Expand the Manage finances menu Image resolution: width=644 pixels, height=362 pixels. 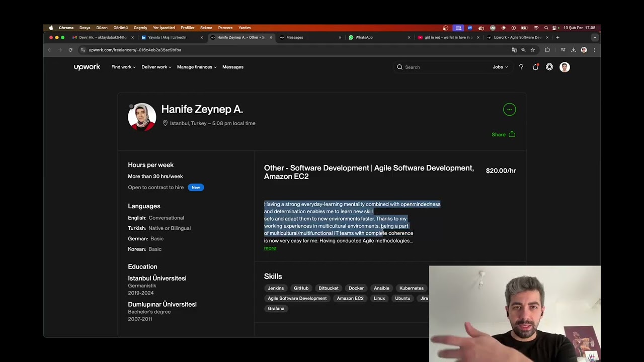(197, 67)
